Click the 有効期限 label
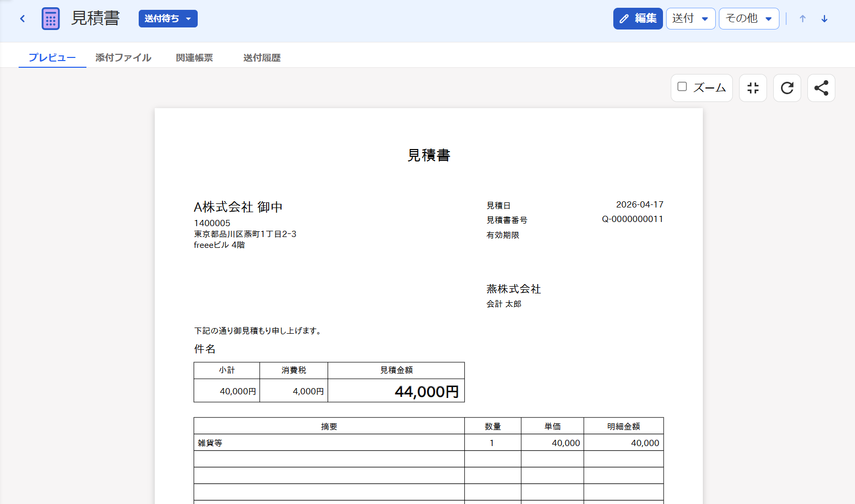 503,235
